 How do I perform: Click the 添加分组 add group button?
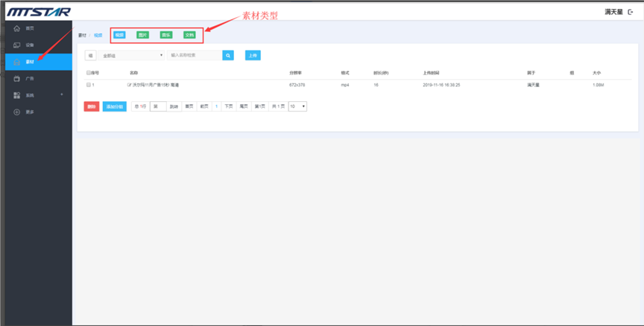[114, 106]
